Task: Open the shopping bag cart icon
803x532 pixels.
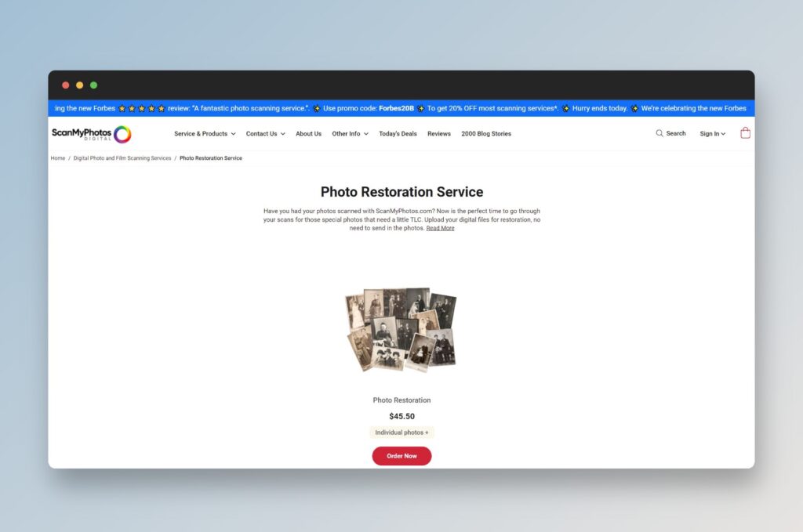Action: [745, 133]
